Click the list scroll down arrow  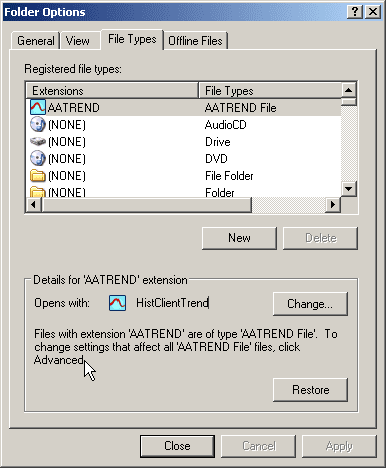coord(349,189)
